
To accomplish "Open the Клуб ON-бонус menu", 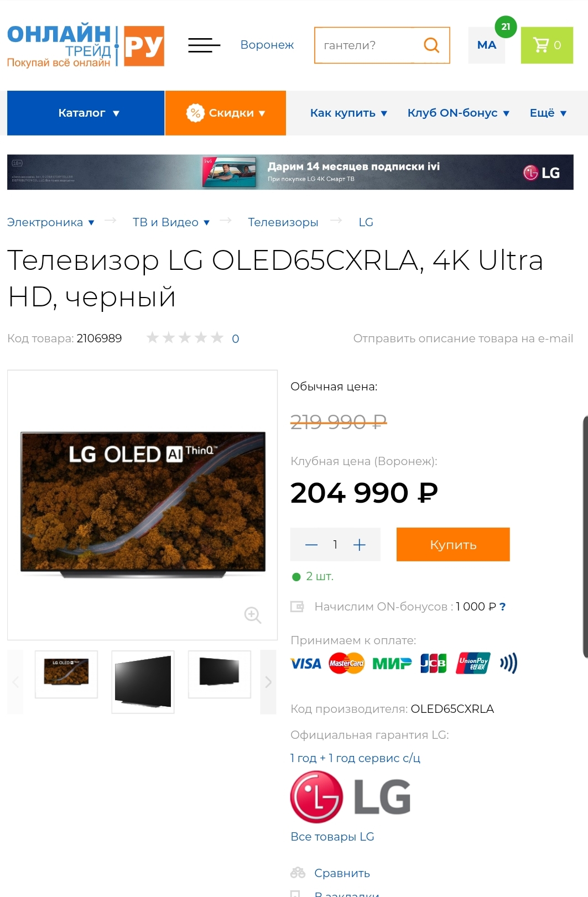I will click(459, 113).
